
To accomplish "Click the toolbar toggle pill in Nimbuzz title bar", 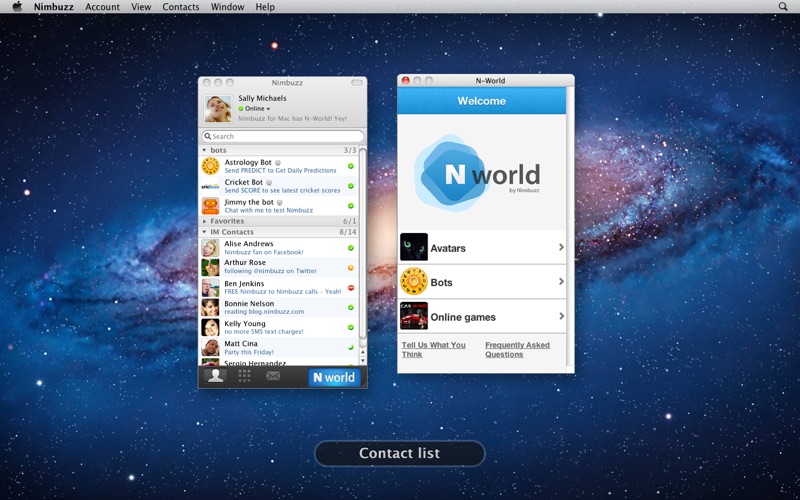I will 357,82.
